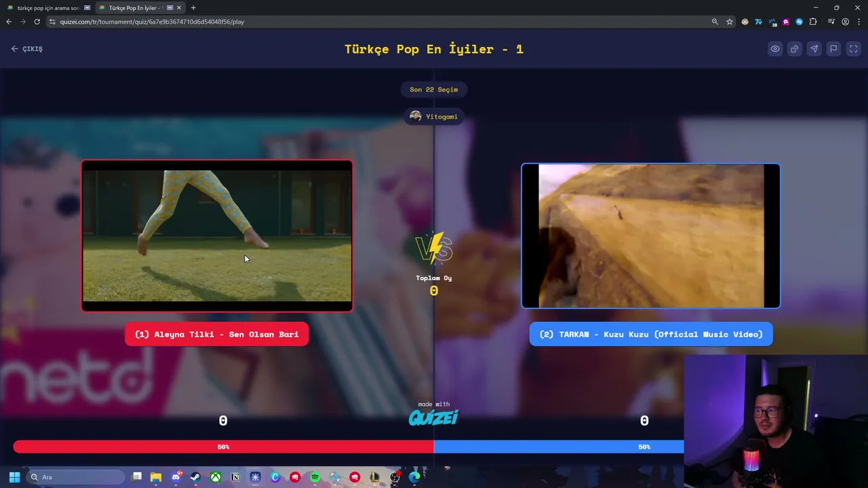Viewport: 868px width, 488px height.
Task: Open League of Legends from the taskbar
Action: pos(374,477)
